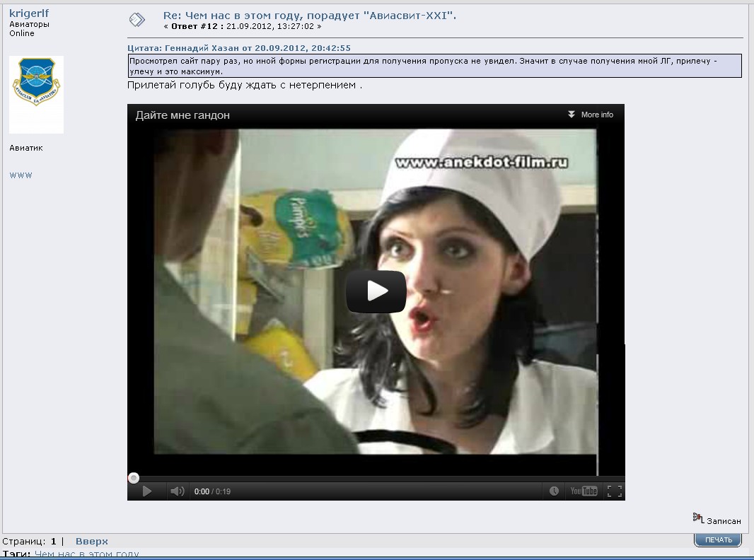The width and height of the screenshot is (754, 560).
Task: Click the large play button on the video
Action: [x=376, y=291]
